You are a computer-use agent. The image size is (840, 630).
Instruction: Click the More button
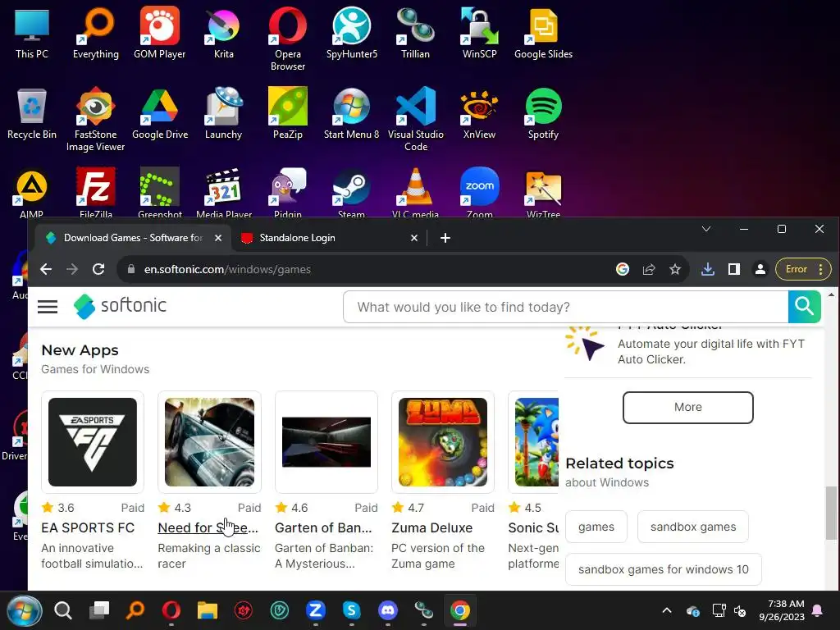click(688, 407)
